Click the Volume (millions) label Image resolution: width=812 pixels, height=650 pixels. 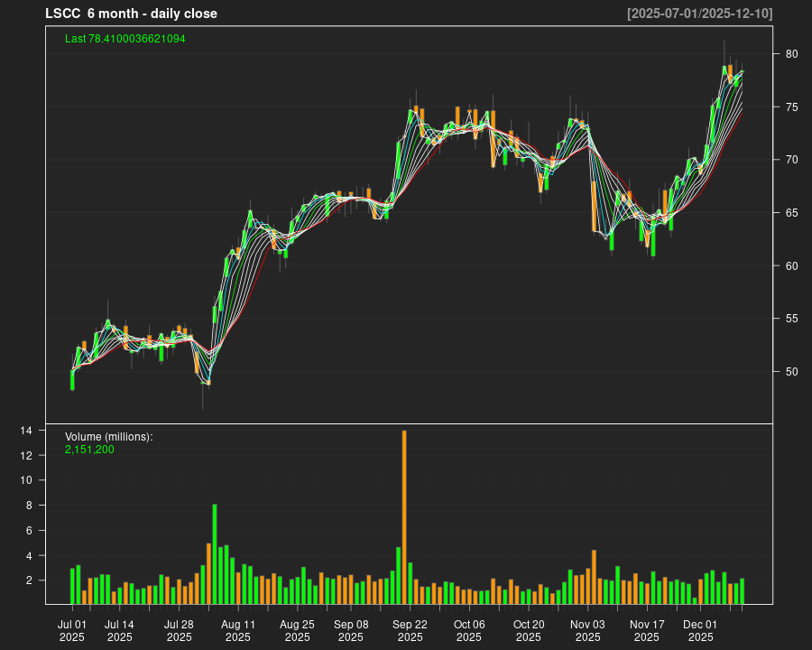(x=109, y=436)
